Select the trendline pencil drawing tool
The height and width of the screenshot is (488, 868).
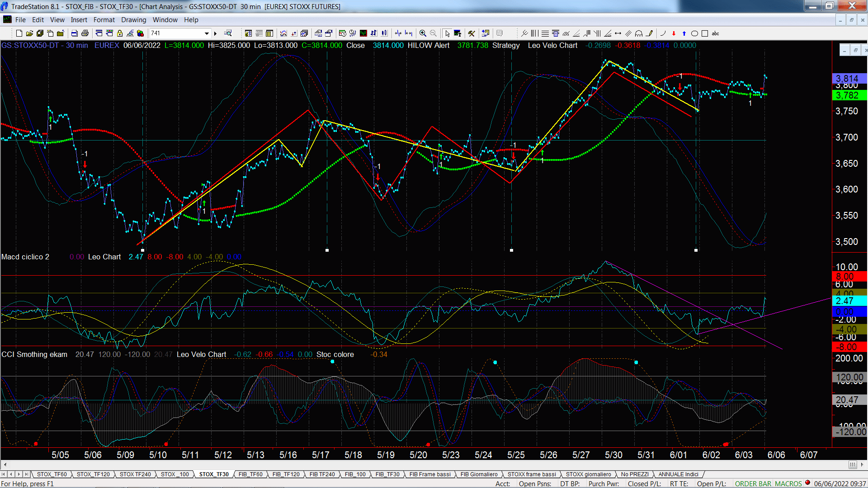650,33
